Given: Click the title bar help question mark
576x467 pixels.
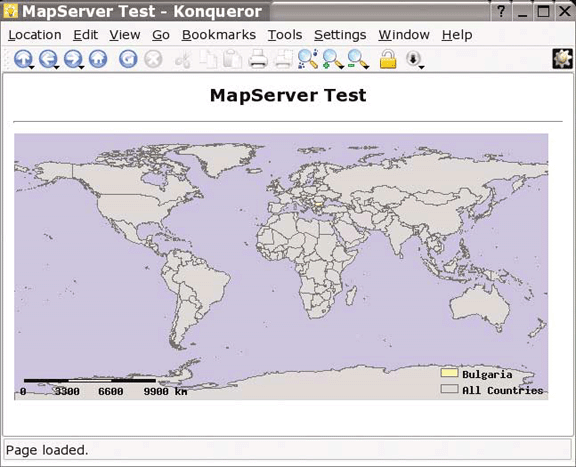Looking at the screenshot, I should 501,11.
